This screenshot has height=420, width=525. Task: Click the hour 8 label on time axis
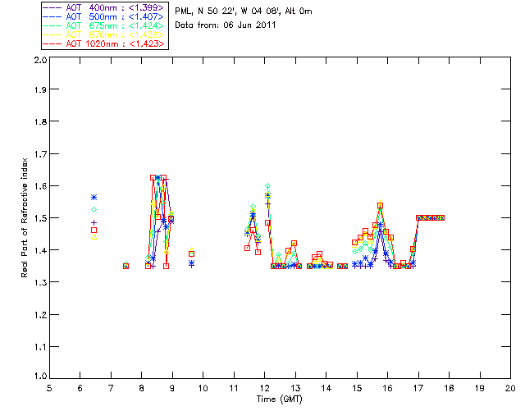(x=142, y=388)
